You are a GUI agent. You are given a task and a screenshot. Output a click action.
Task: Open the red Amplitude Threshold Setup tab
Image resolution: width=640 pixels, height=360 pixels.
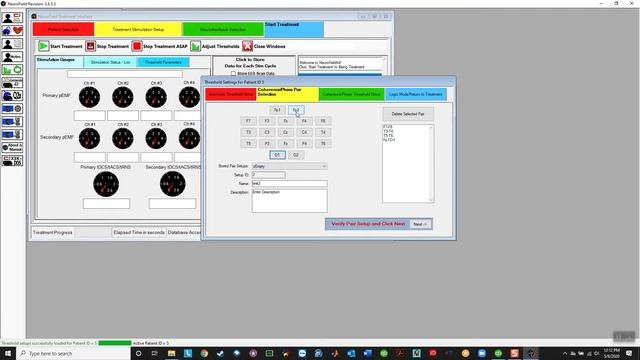point(231,94)
